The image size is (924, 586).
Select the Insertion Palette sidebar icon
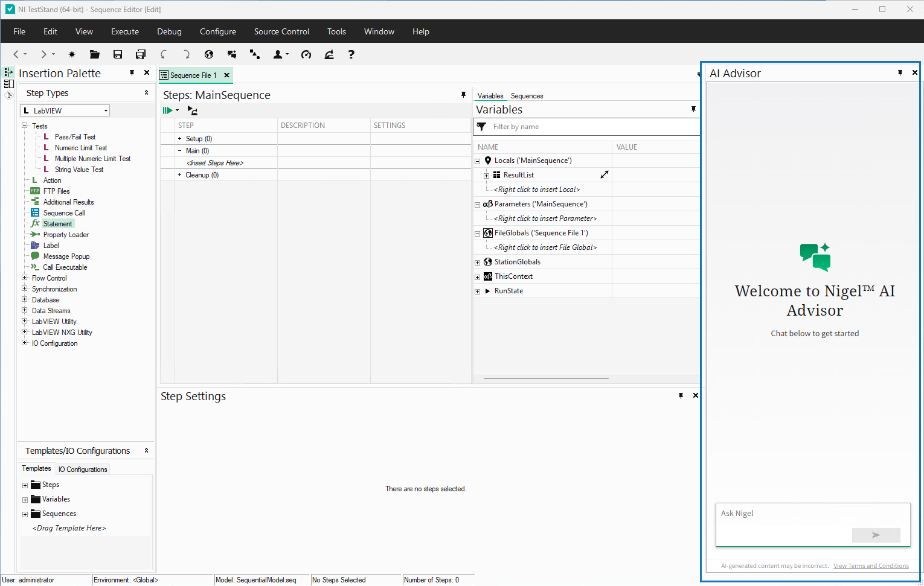click(8, 72)
